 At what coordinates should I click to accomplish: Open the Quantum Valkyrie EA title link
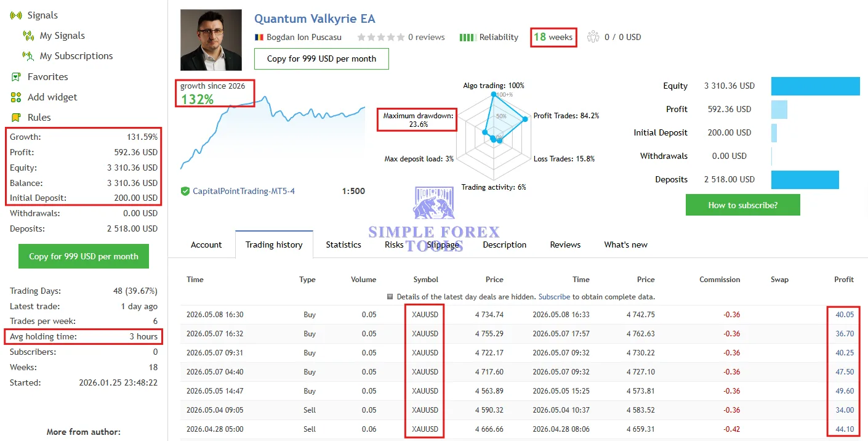315,19
